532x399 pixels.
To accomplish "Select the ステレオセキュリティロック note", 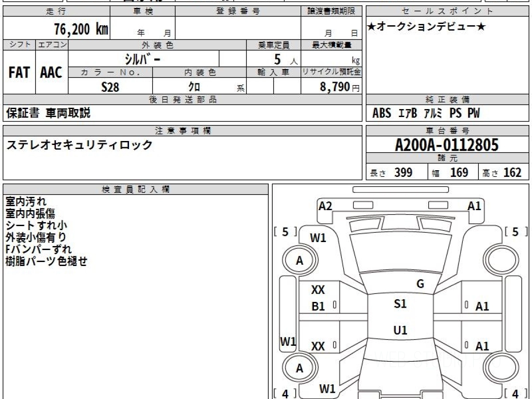I will point(79,145).
